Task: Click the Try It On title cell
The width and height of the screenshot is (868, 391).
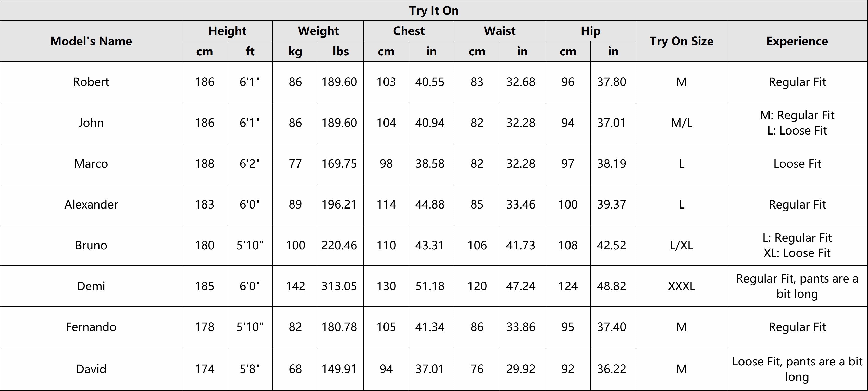Action: coord(434,10)
